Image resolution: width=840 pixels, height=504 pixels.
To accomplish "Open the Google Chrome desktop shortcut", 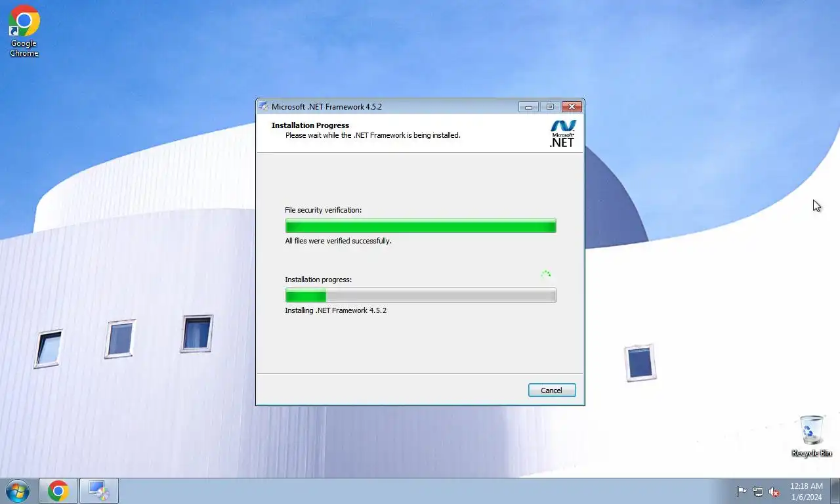I will pyautogui.click(x=24, y=31).
